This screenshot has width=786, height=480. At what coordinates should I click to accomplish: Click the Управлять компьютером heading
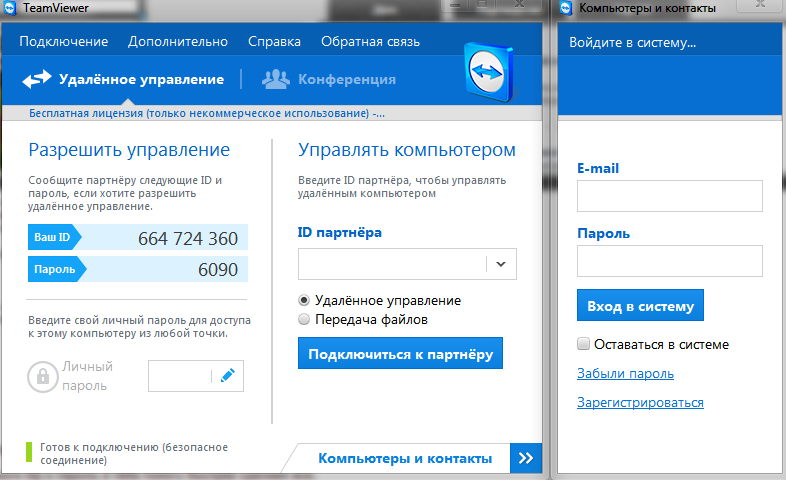coord(407,150)
